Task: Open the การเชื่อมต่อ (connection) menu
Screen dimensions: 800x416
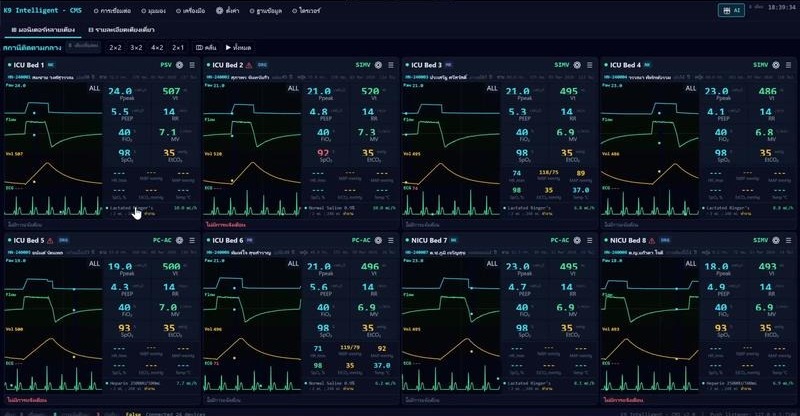Action: pos(113,10)
